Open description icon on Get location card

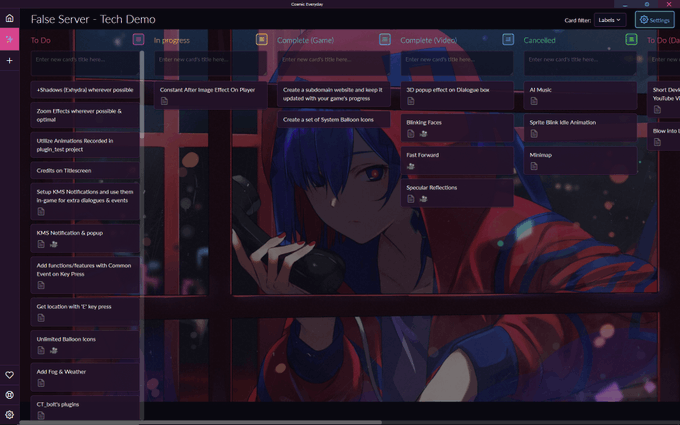pyautogui.click(x=41, y=318)
